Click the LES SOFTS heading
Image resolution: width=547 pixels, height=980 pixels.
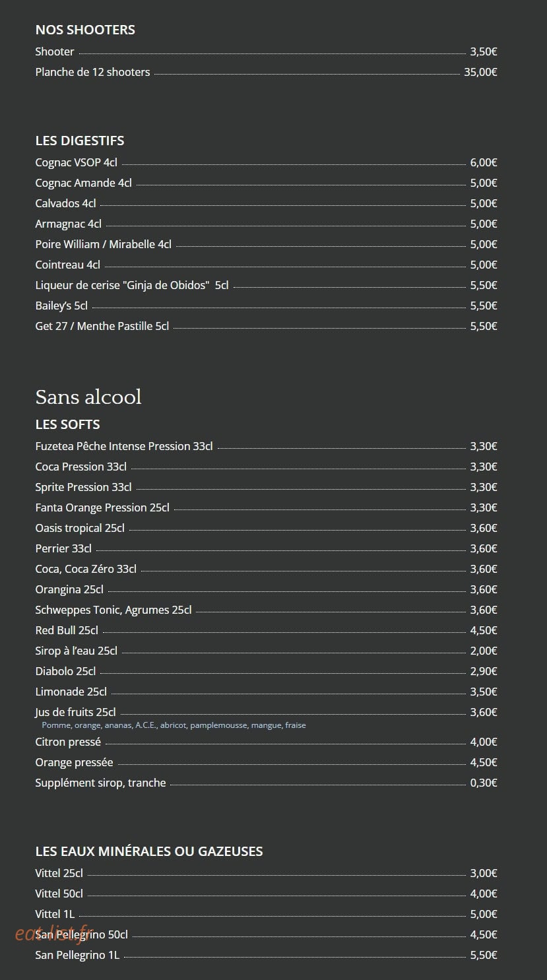pos(67,424)
